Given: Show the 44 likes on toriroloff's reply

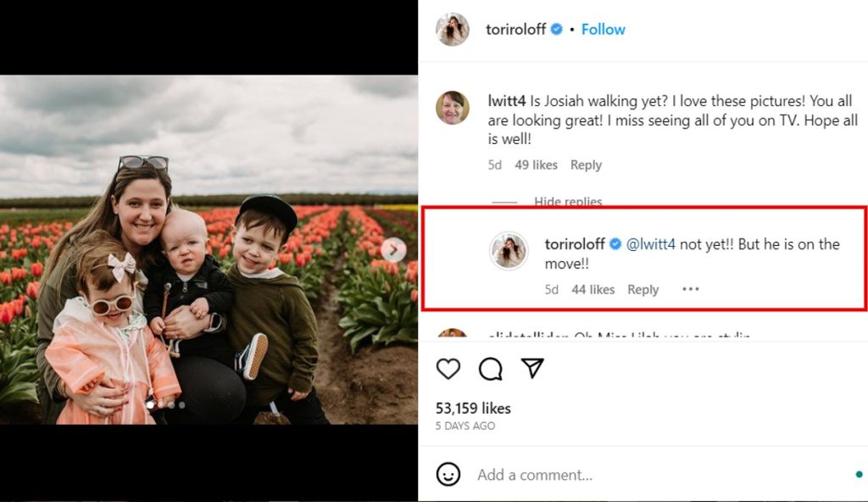Looking at the screenshot, I should (x=593, y=290).
